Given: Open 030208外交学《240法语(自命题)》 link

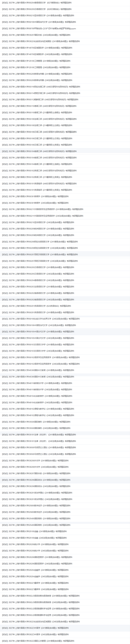Looking at the screenshot, I should (x=35, y=467).
